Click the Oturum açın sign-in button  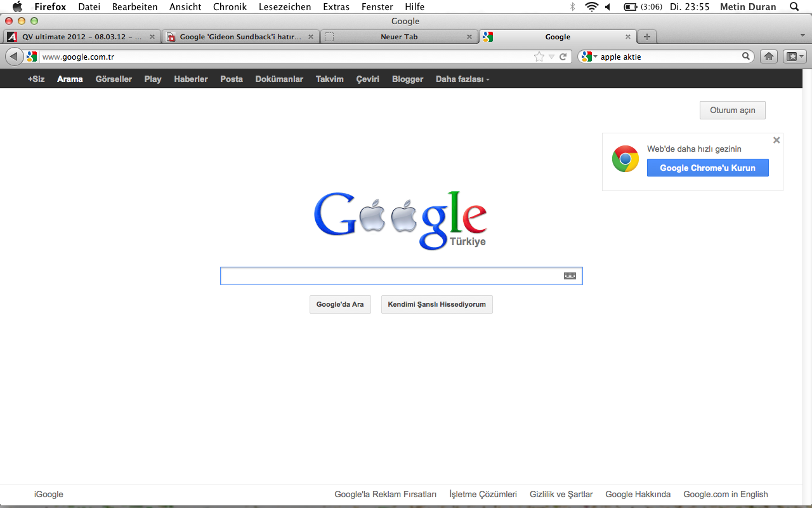pyautogui.click(x=733, y=110)
